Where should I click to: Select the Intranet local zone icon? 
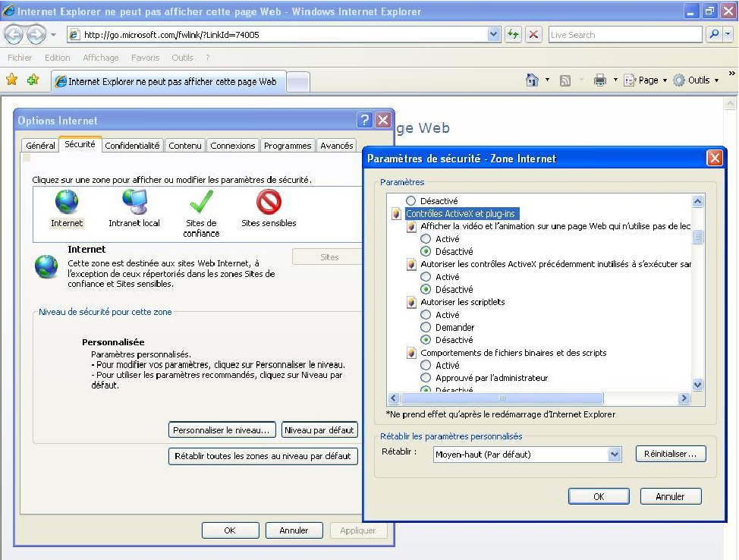click(135, 202)
